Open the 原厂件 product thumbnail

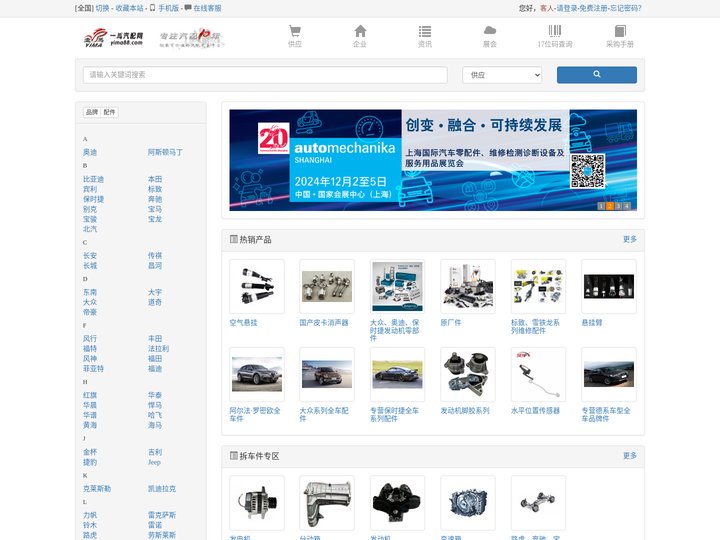point(468,287)
